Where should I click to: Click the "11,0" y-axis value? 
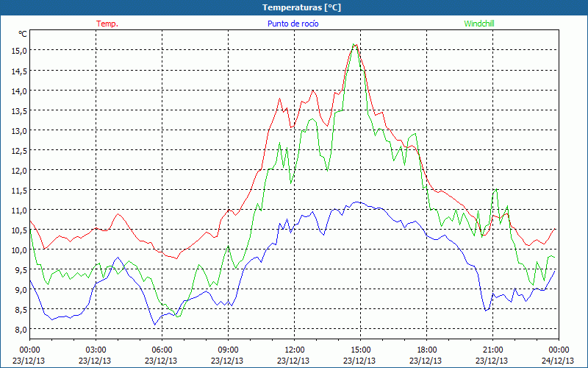coord(19,210)
